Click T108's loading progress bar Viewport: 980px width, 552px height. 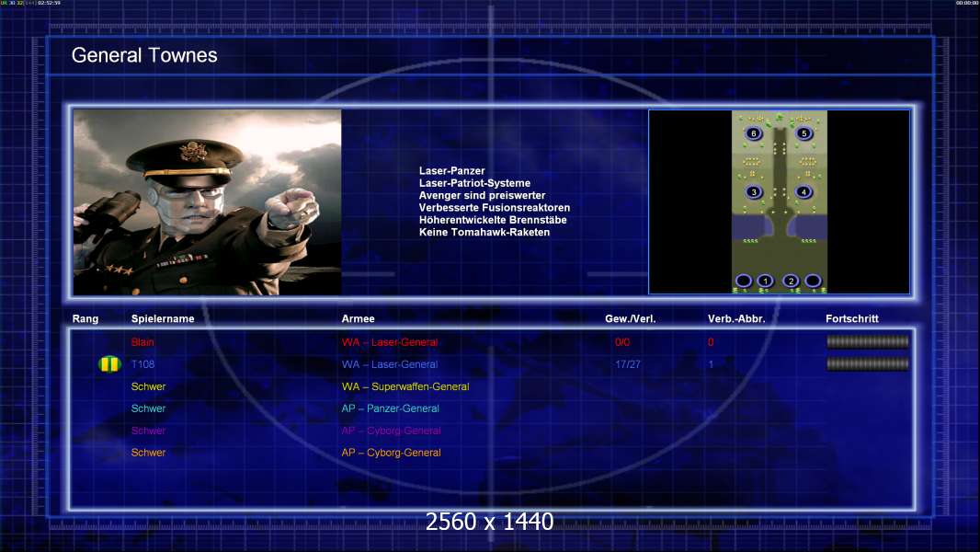(x=868, y=363)
